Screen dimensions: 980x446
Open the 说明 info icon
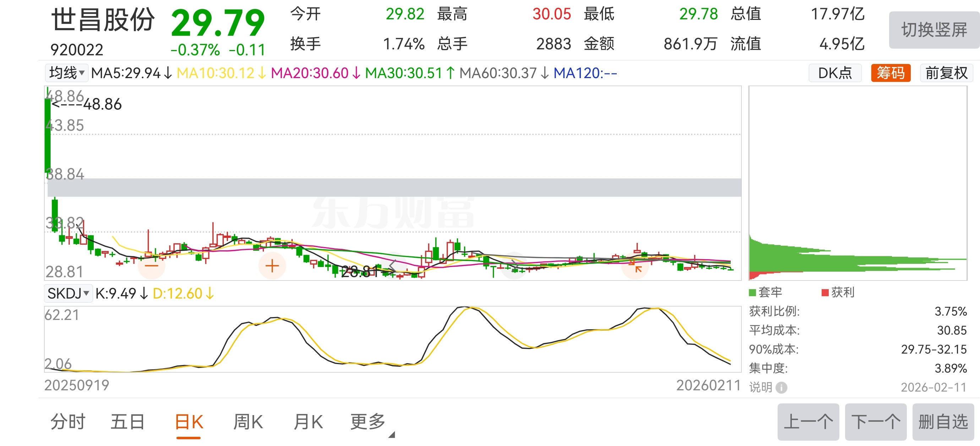(781, 387)
